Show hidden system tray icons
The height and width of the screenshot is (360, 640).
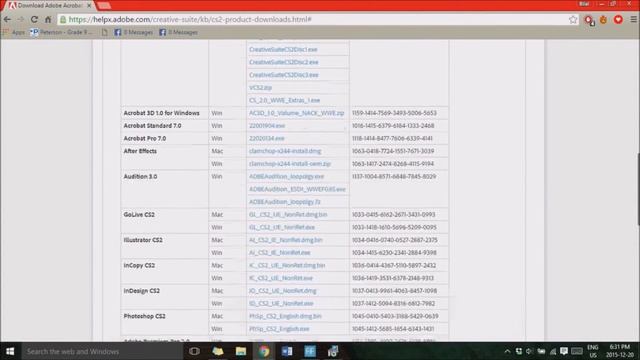point(507,351)
